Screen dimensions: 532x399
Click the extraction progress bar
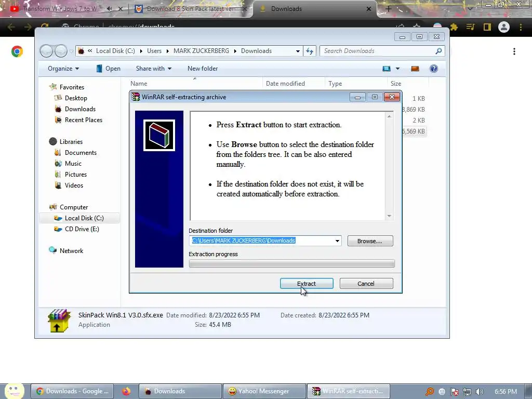pos(292,263)
